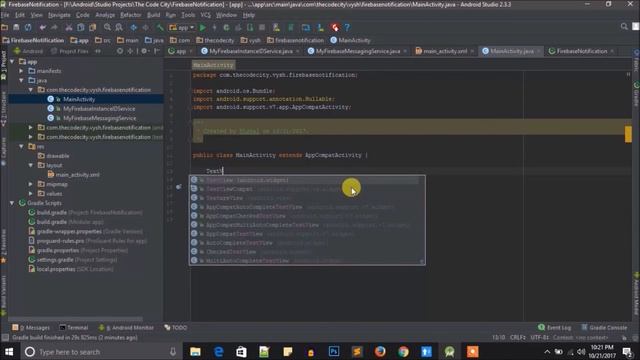Open the Terminal tool window

click(74, 327)
